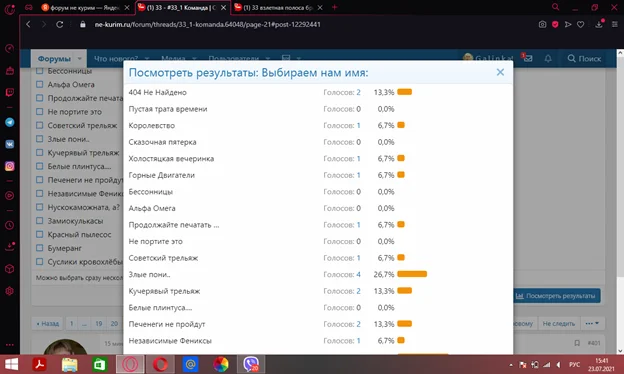Click the Opera GX logo menu
Viewport: 624px width, 374px height.
10,9
